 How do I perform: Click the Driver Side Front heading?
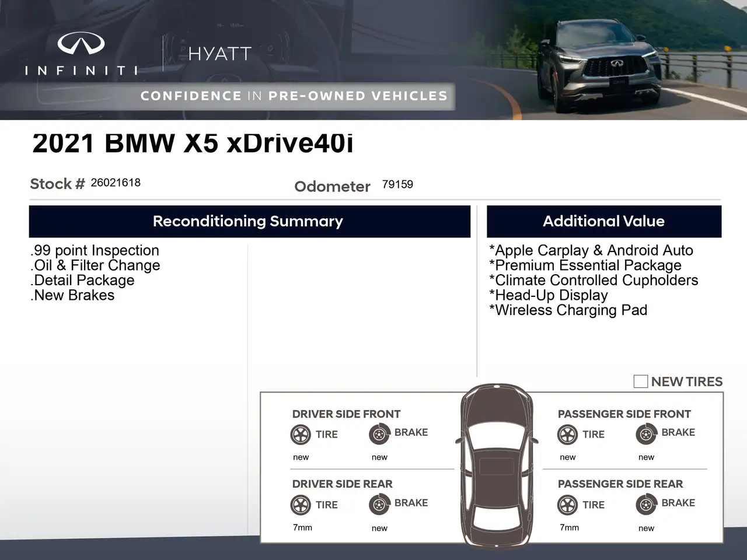click(347, 414)
